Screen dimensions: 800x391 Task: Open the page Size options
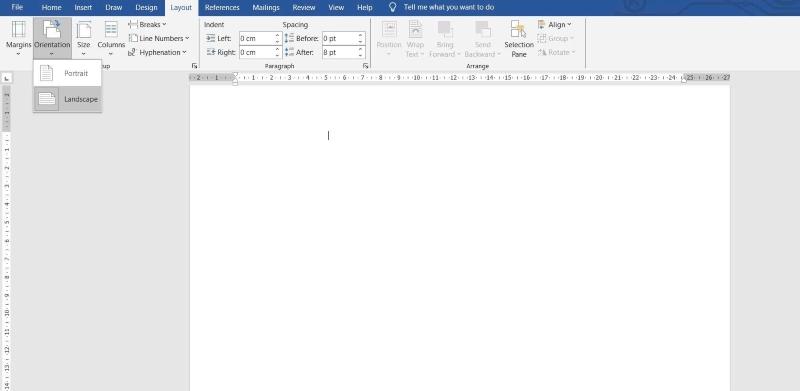coord(84,38)
